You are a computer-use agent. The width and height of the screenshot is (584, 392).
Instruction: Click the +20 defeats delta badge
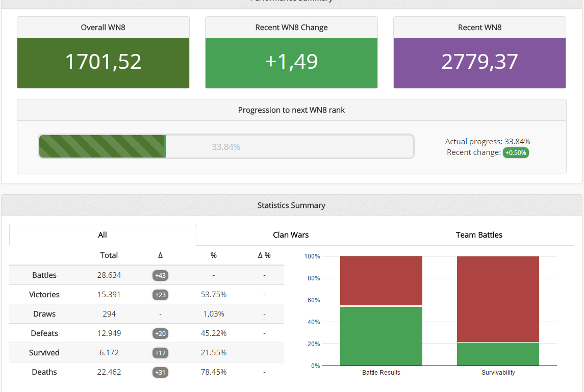coord(160,333)
